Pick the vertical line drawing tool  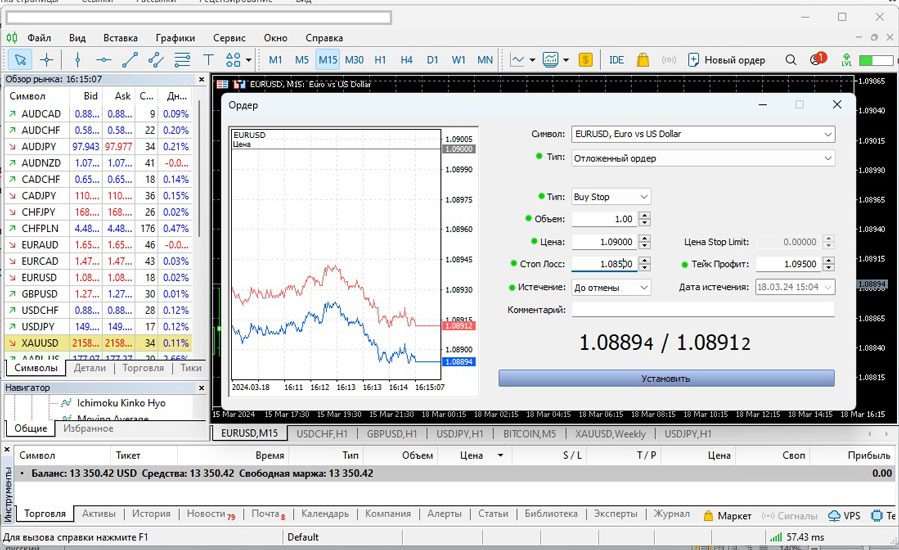point(78,60)
